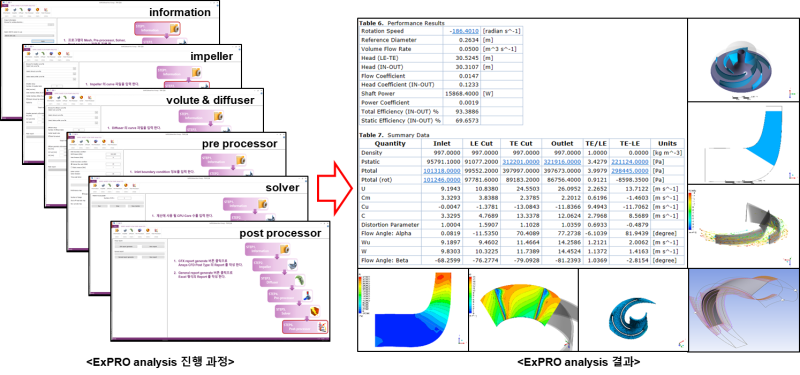Click View monitor button in solver window
The width and height of the screenshot is (800, 375).
[136, 206]
